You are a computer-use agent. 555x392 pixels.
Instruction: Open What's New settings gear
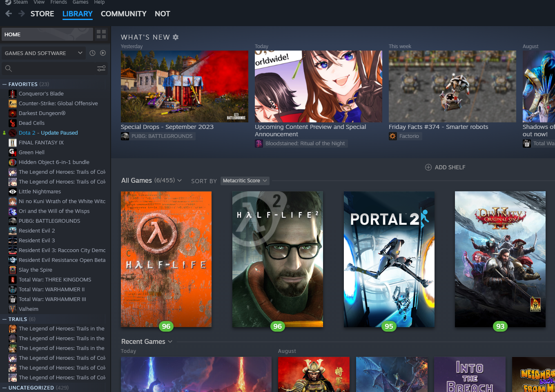pos(176,37)
